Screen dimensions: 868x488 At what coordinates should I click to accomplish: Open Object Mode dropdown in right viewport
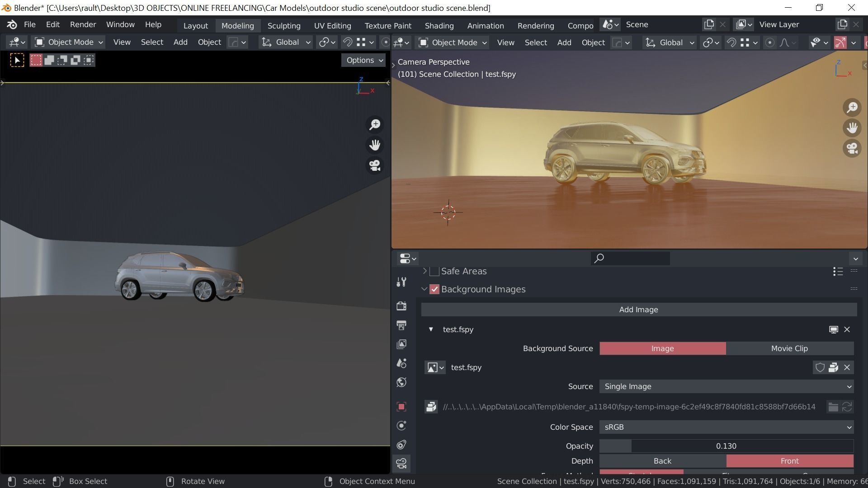pyautogui.click(x=453, y=42)
